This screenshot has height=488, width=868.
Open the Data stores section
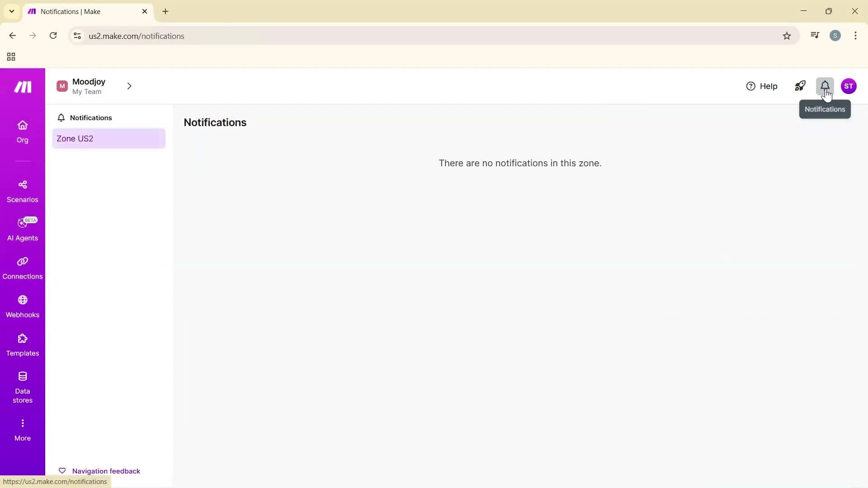point(22,387)
